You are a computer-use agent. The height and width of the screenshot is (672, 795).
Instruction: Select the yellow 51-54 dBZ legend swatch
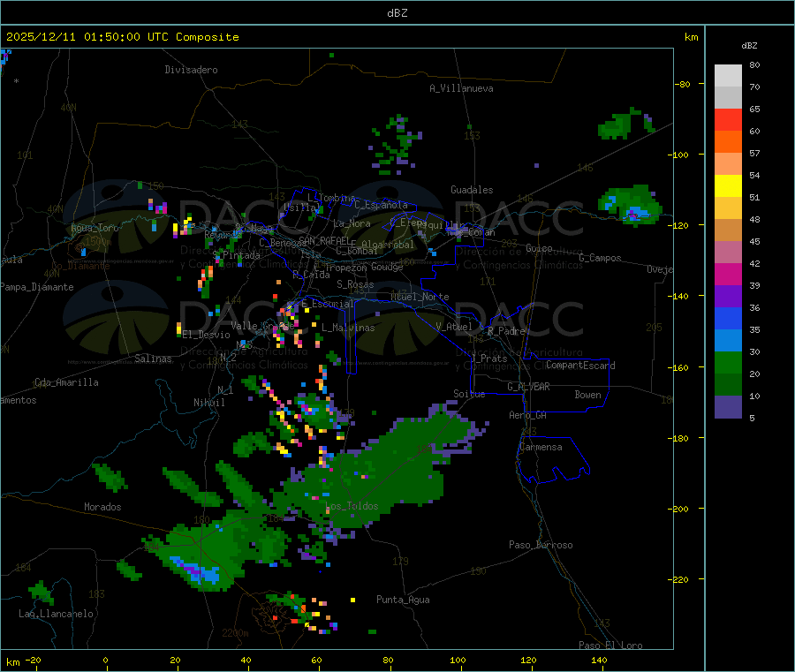pos(728,186)
